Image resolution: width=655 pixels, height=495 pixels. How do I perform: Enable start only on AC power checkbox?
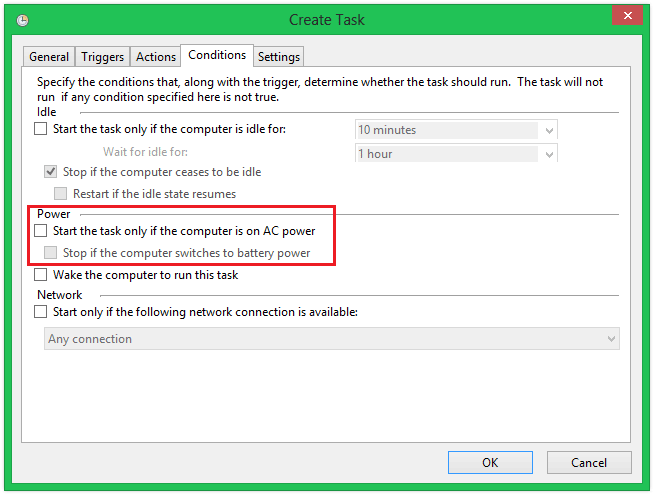pyautogui.click(x=41, y=231)
